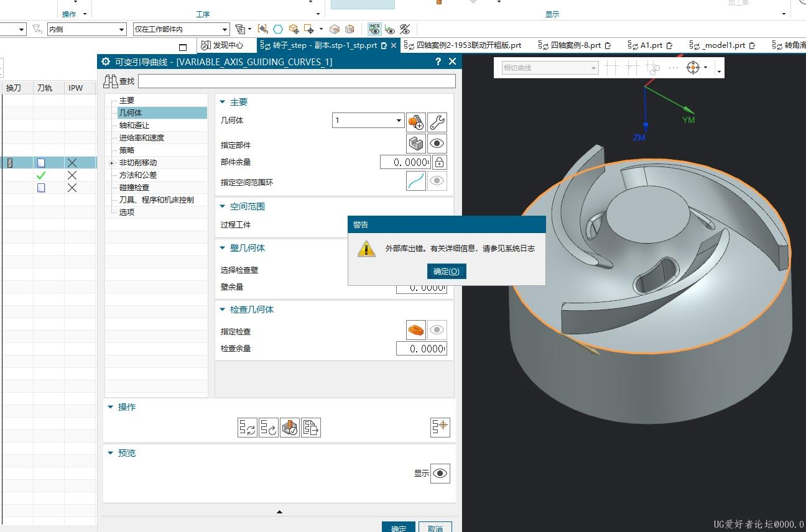Switch to the 四轴案例-8.prt tab
Screen dimensions: 806x532
tap(576, 45)
